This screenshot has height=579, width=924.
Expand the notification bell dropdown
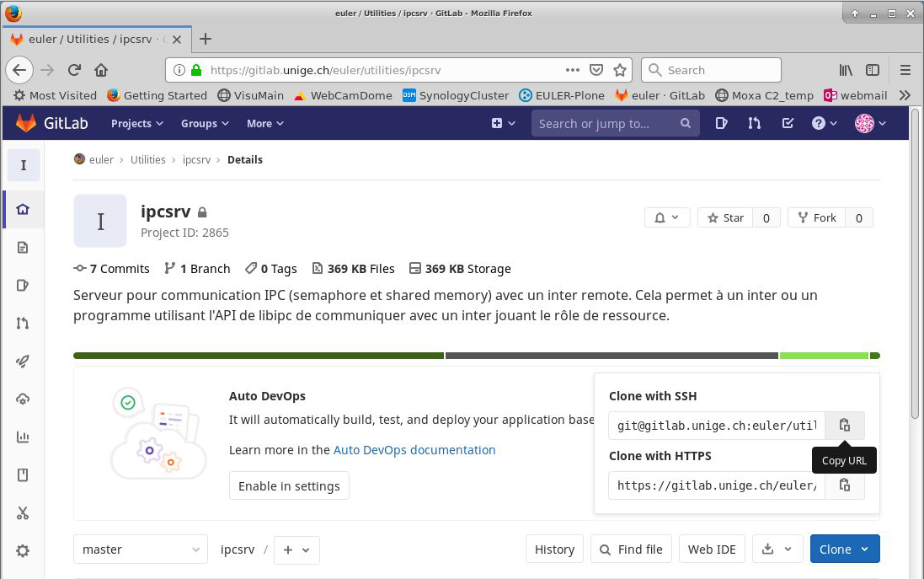(667, 217)
